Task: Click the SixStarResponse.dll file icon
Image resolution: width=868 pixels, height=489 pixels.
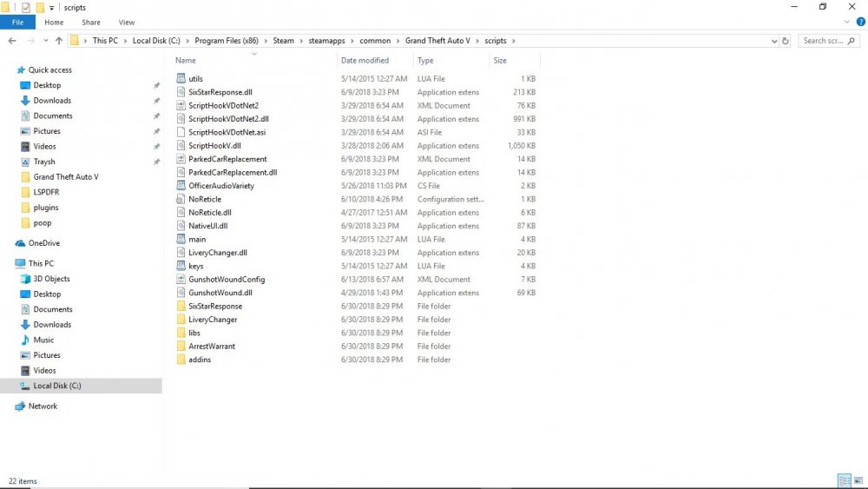Action: point(181,92)
